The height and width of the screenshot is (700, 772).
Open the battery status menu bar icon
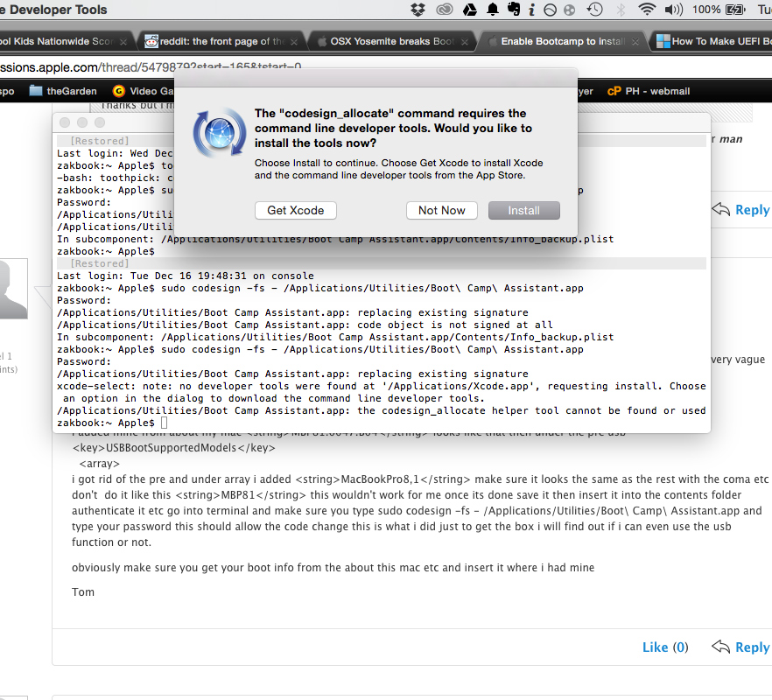coord(735,10)
